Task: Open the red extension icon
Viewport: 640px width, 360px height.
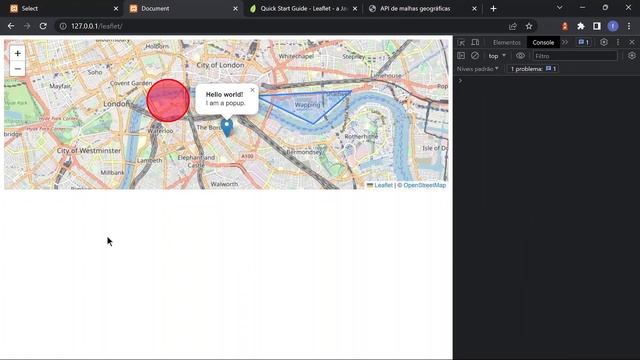Action: 565,26
